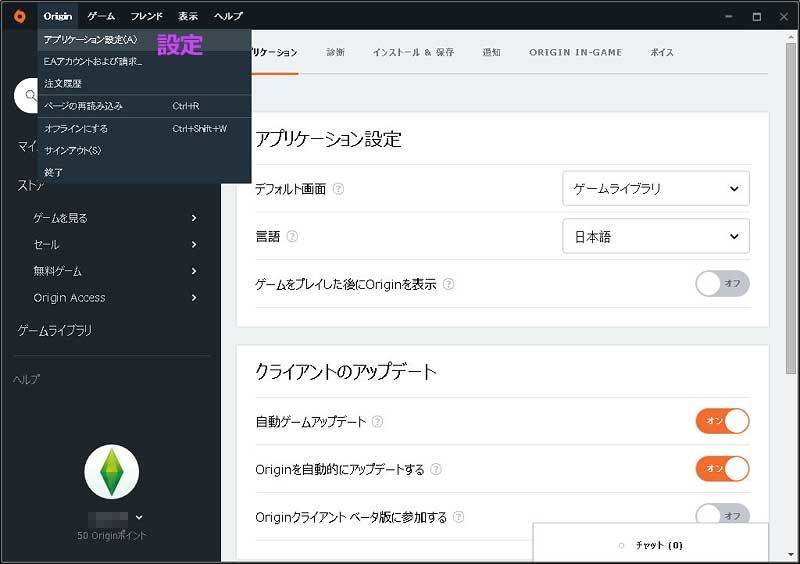Select アプリケーション設定(A) menu entry
Viewport: 800px width, 564px height.
pyautogui.click(x=144, y=40)
